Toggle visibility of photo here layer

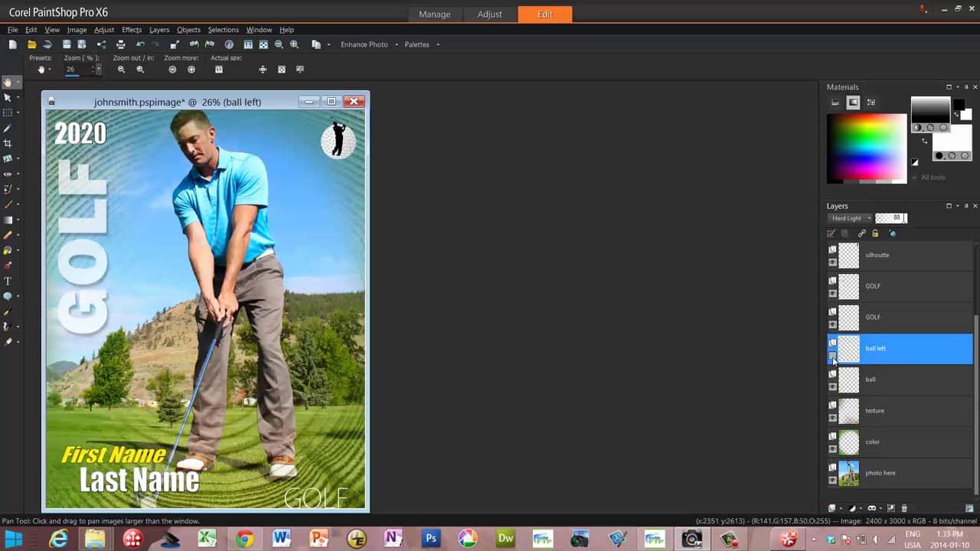click(x=832, y=480)
